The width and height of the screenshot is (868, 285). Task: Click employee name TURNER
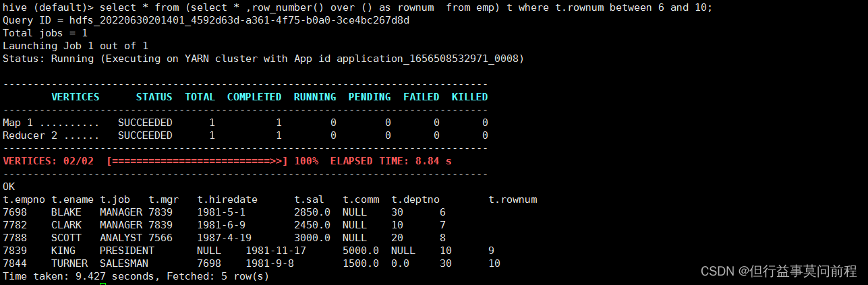tap(69, 263)
